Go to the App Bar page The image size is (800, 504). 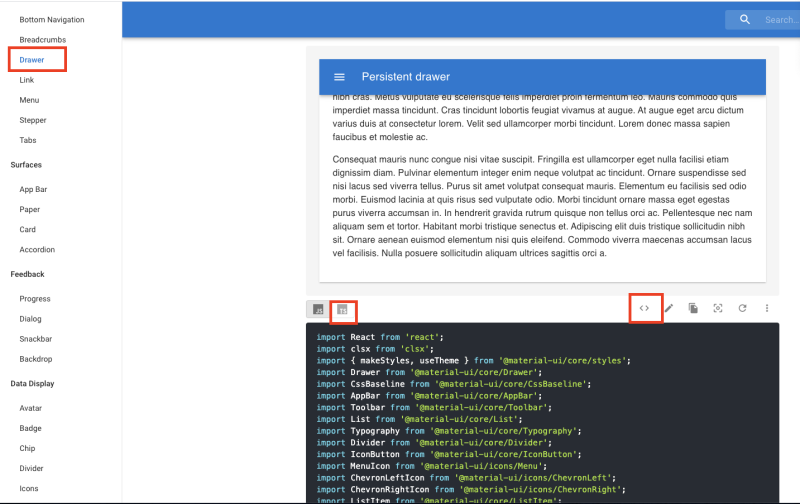pos(33,189)
